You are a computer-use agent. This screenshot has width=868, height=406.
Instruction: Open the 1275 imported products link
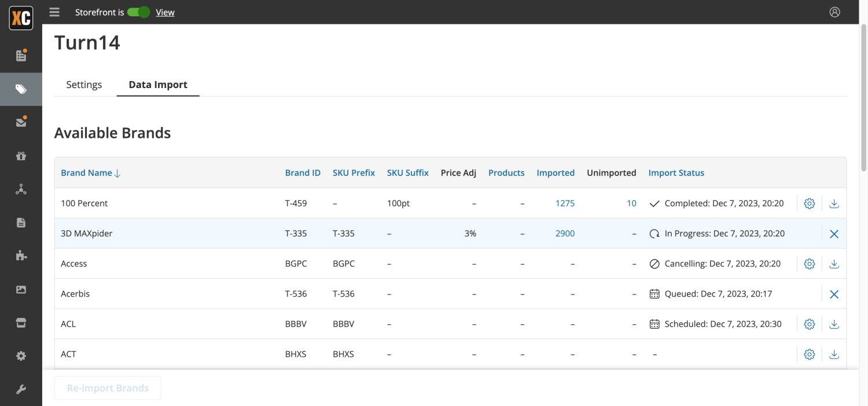click(565, 203)
